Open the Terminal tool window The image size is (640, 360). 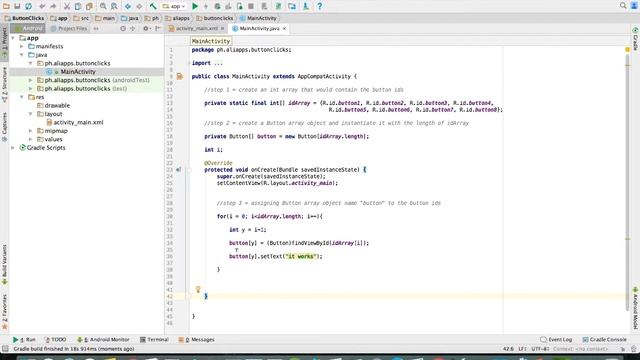coord(154,340)
